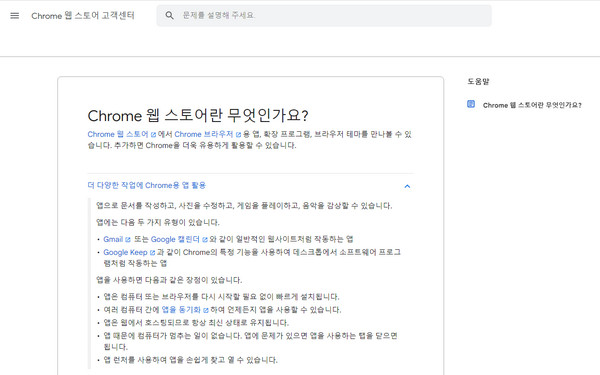Open the Chrome 브라우저 link
The image size is (600, 375).
pyautogui.click(x=204, y=134)
